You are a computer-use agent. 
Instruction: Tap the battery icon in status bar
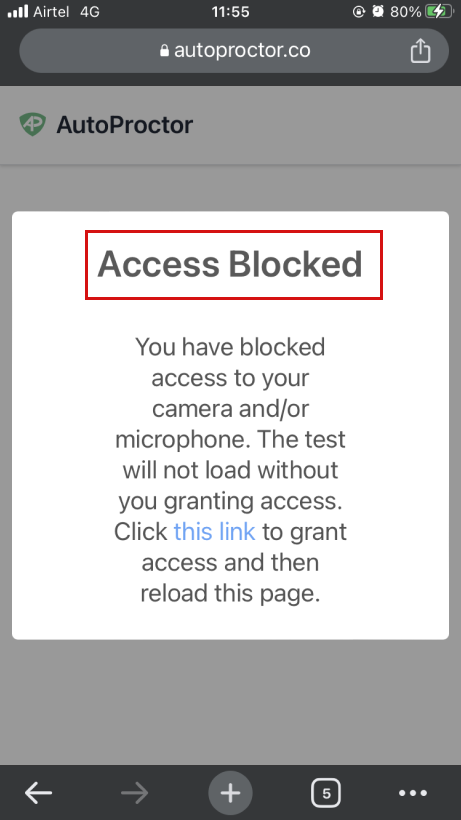click(439, 12)
